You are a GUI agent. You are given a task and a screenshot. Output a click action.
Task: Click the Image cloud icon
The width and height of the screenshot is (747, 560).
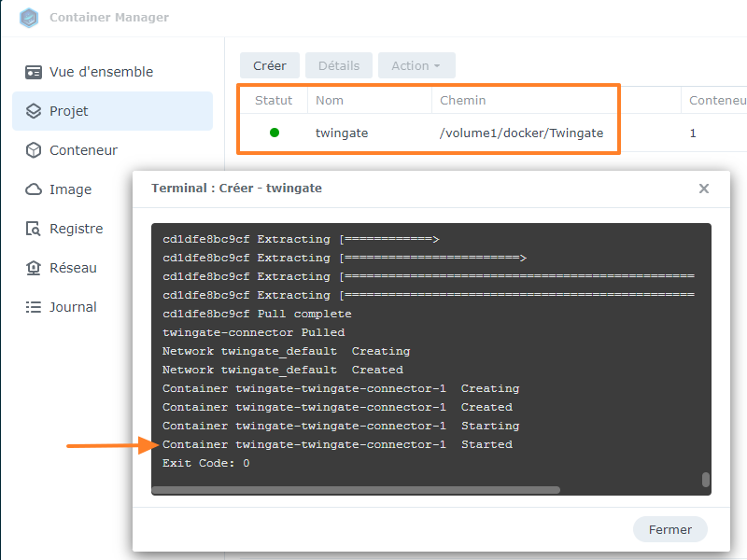pos(34,189)
